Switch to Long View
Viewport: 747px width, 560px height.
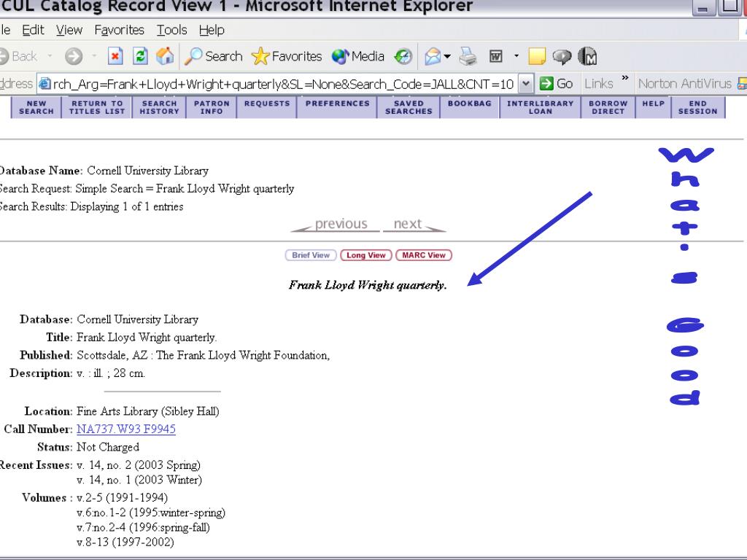click(366, 255)
